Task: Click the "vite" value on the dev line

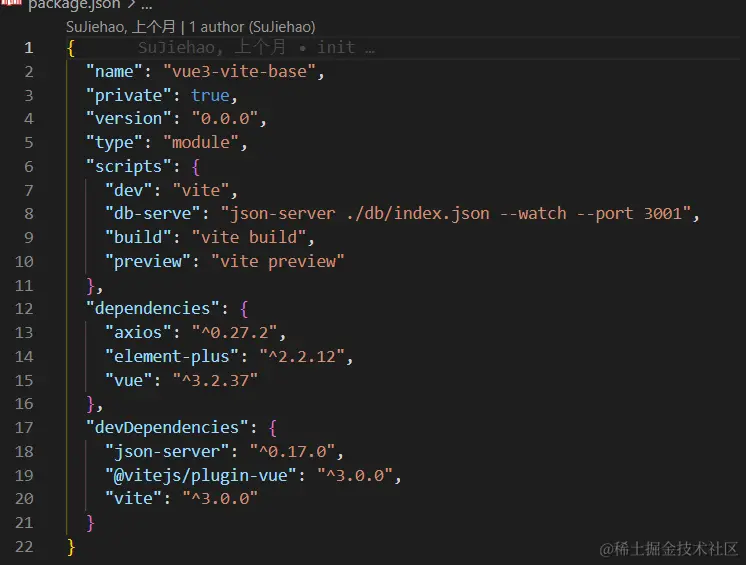Action: pos(201,191)
